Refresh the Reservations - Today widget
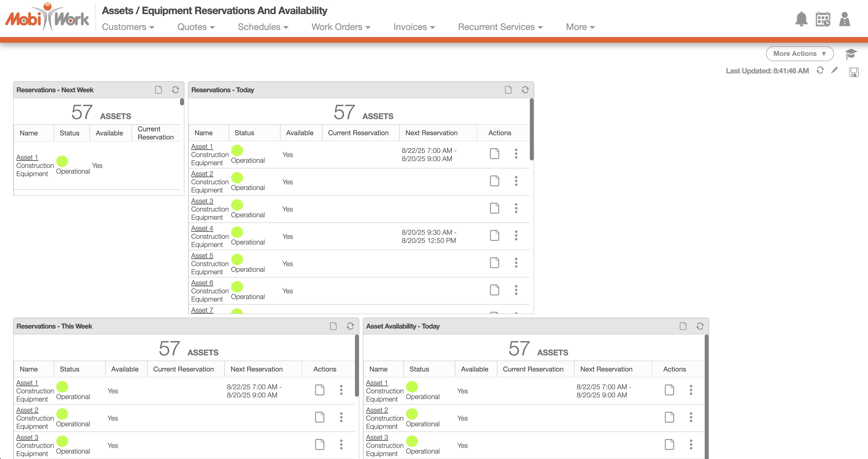Image resolution: width=868 pixels, height=459 pixels. pos(525,90)
